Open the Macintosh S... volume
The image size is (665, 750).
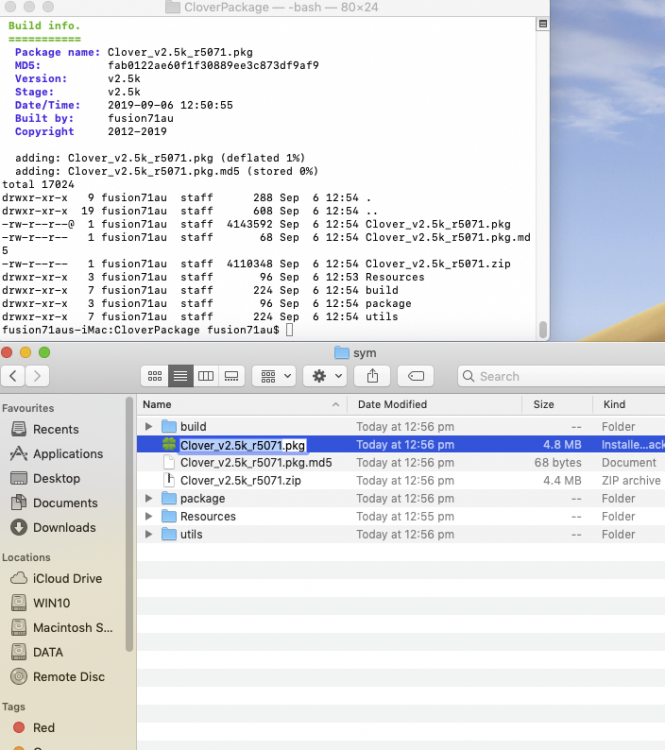(62, 628)
